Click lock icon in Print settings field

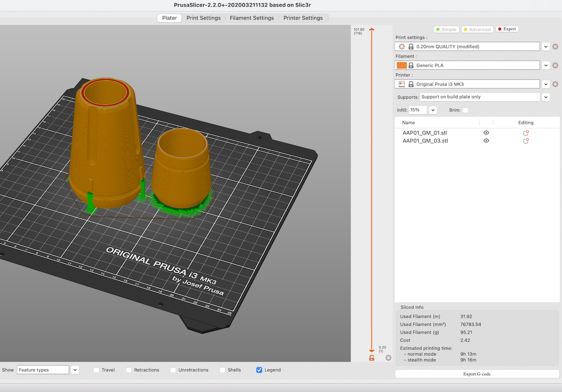tap(411, 46)
